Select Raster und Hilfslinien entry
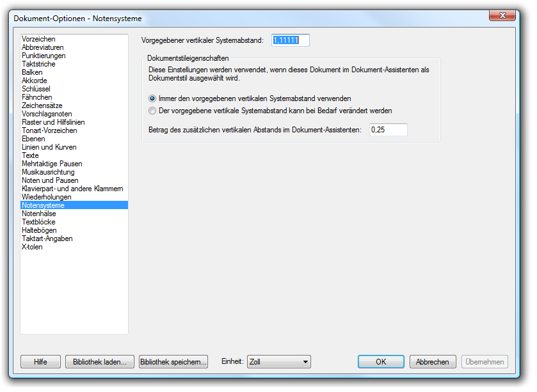The width and height of the screenshot is (537, 392). click(x=74, y=122)
